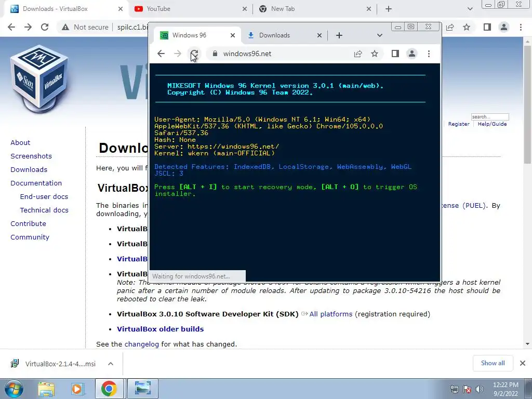532x399 pixels.
Task: Open side panel in Windows 96 window
Action: coord(395,54)
